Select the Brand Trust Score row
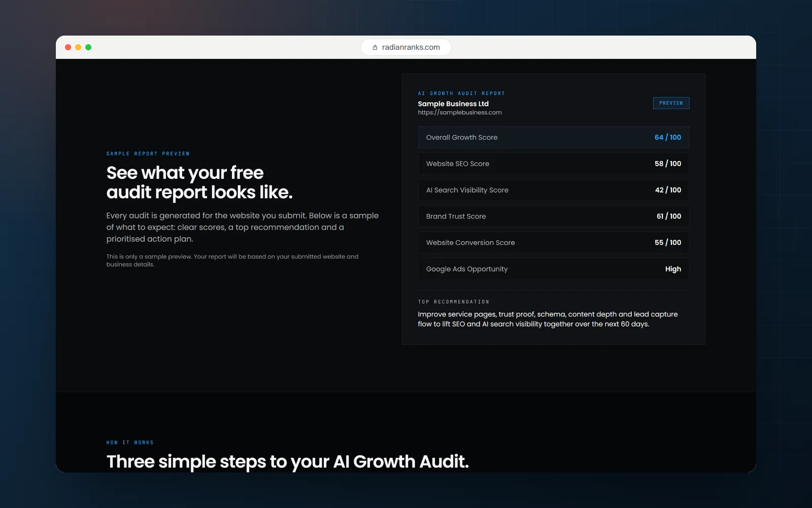Screen dimensions: 812x508 554,216
